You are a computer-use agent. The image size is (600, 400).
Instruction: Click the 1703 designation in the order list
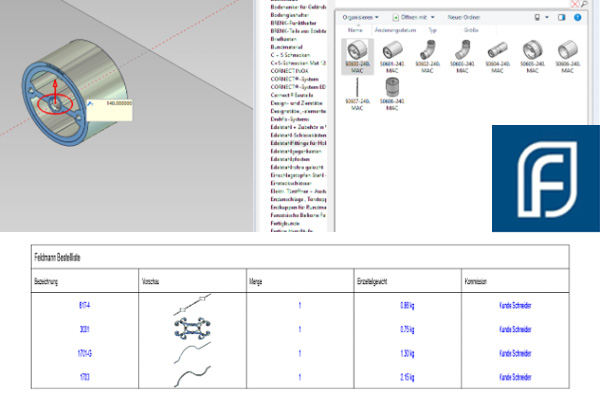(85, 377)
